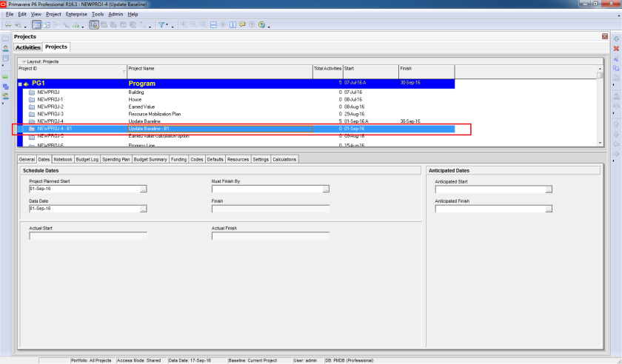Image resolution: width=622 pixels, height=364 pixels.
Task: Switch to the General details tab
Action: tap(27, 159)
